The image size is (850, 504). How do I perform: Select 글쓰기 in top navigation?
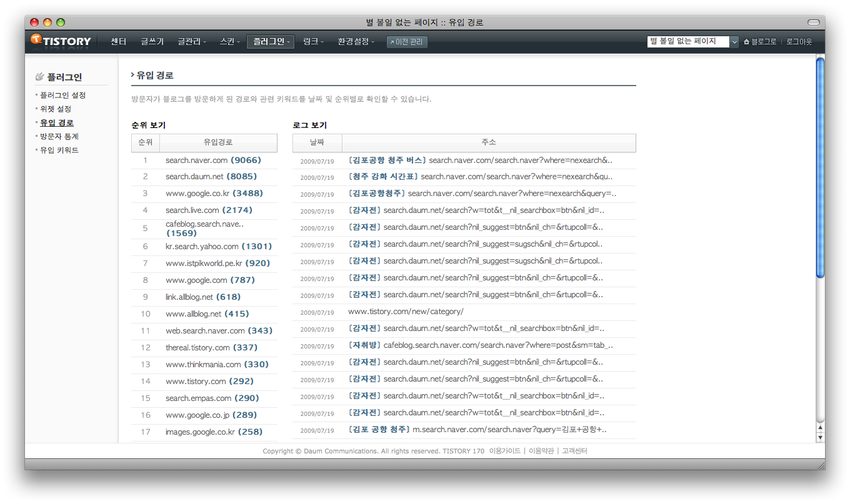click(152, 42)
